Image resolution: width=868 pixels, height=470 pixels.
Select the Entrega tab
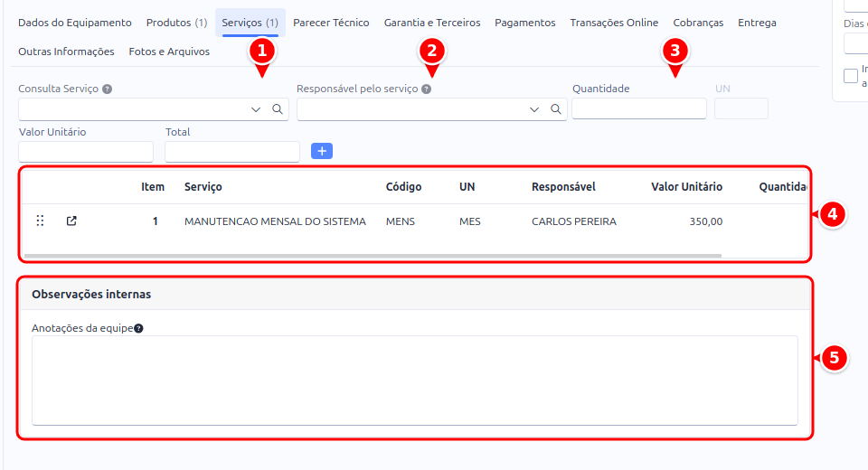757,23
